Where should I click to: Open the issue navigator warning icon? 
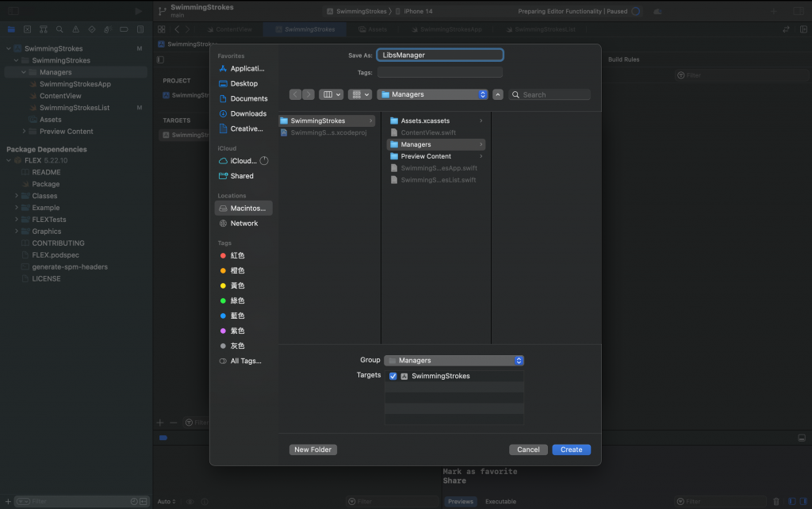click(x=75, y=29)
